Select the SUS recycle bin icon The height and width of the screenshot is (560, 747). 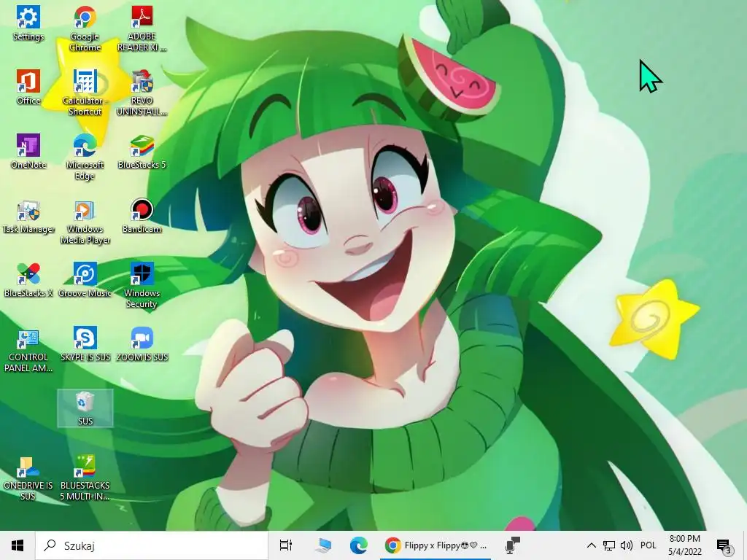(x=85, y=408)
